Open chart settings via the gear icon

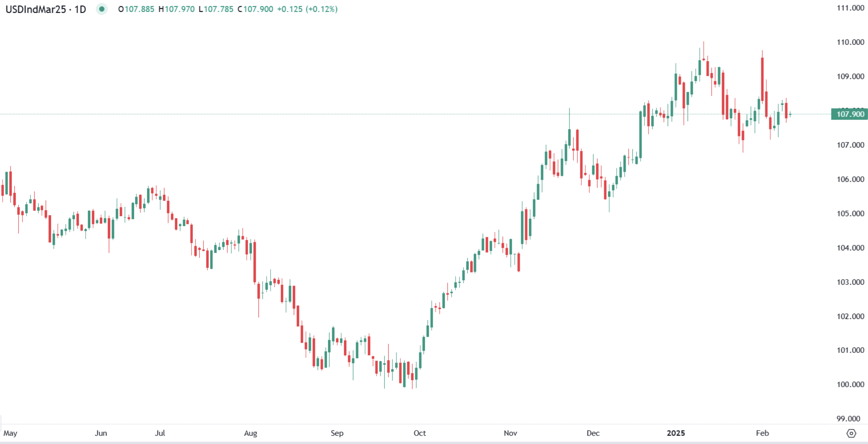pos(851,433)
